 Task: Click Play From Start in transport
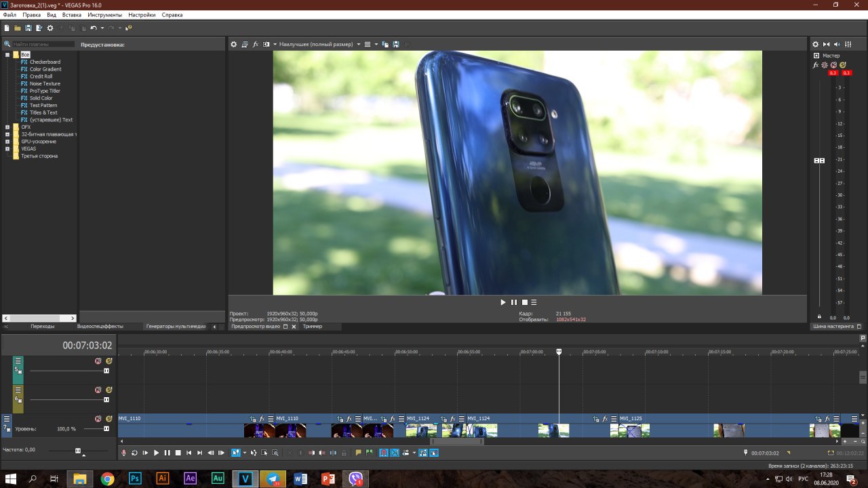click(145, 453)
